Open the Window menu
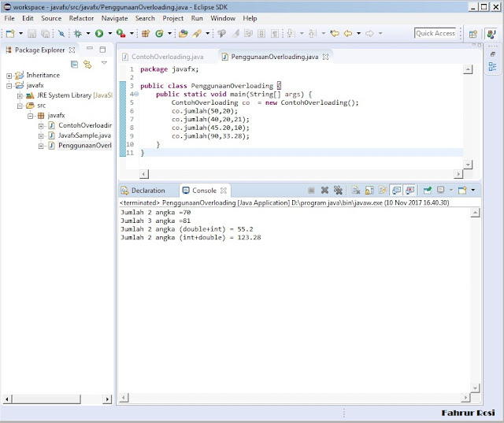This screenshot has width=504, height=423. pyautogui.click(x=223, y=18)
